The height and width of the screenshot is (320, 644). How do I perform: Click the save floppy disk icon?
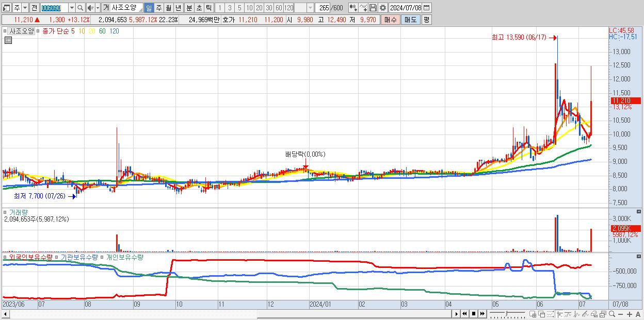373,8
